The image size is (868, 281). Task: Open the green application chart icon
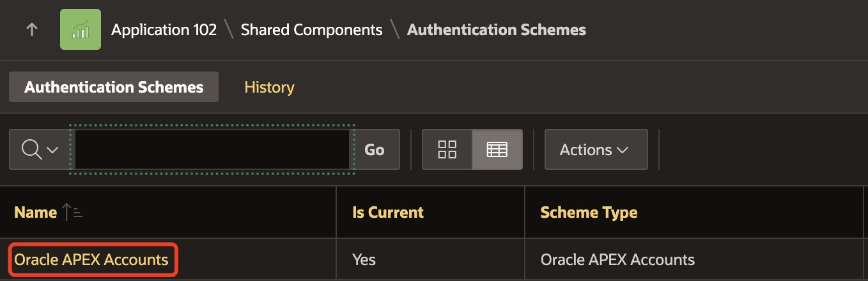(x=81, y=30)
